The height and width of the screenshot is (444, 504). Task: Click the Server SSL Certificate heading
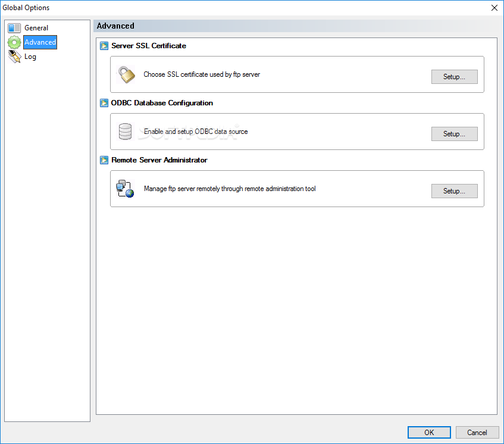149,46
